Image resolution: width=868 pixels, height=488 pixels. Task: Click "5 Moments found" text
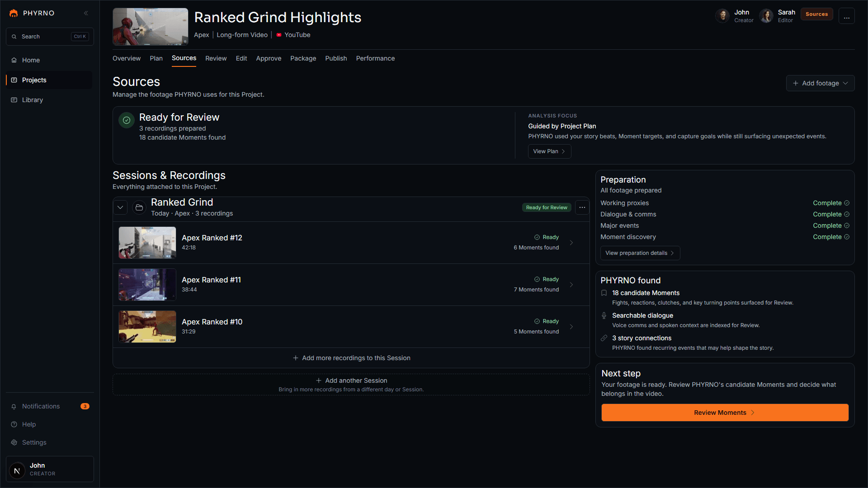tap(536, 332)
